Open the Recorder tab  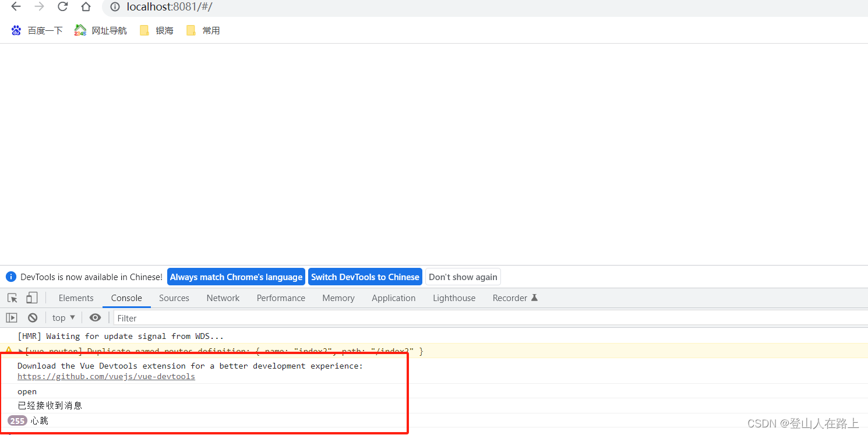[515, 298]
